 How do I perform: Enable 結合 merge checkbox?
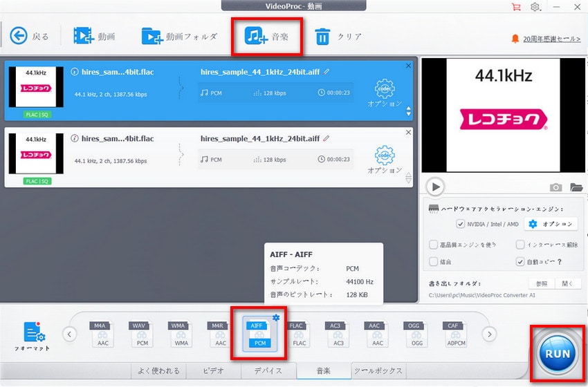[433, 261]
